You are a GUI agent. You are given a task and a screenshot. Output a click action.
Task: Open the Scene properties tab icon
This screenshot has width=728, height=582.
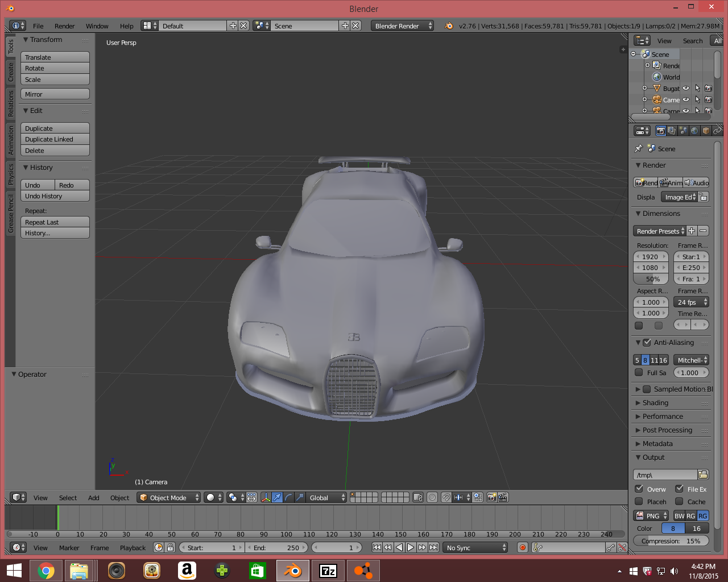(683, 131)
